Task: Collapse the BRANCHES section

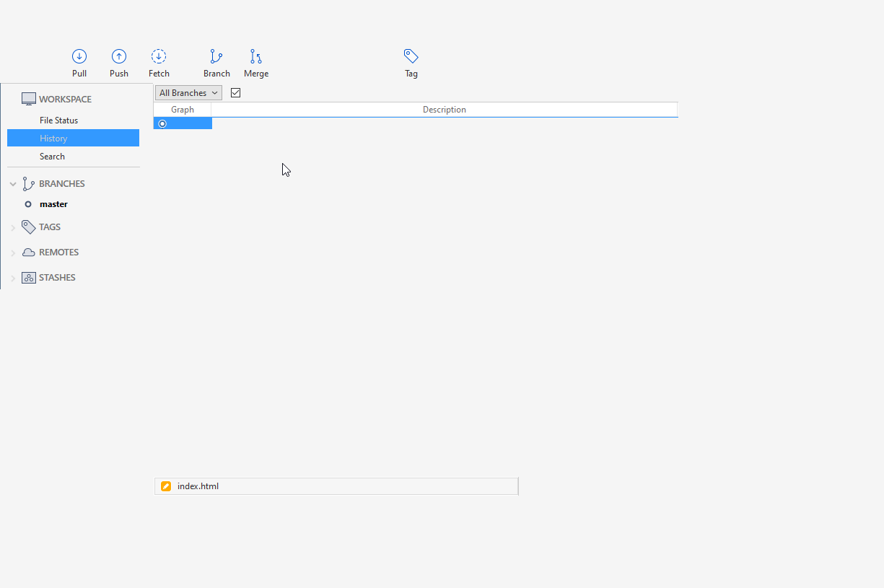Action: 13,184
